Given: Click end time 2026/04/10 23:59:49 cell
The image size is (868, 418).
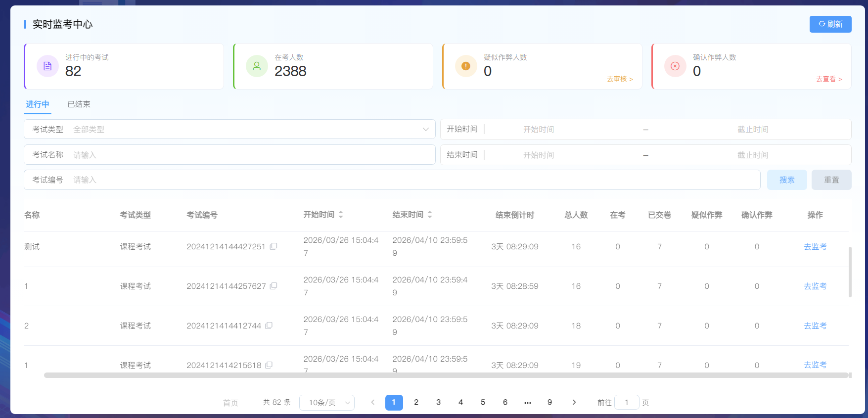Looking at the screenshot, I should click(x=430, y=286).
